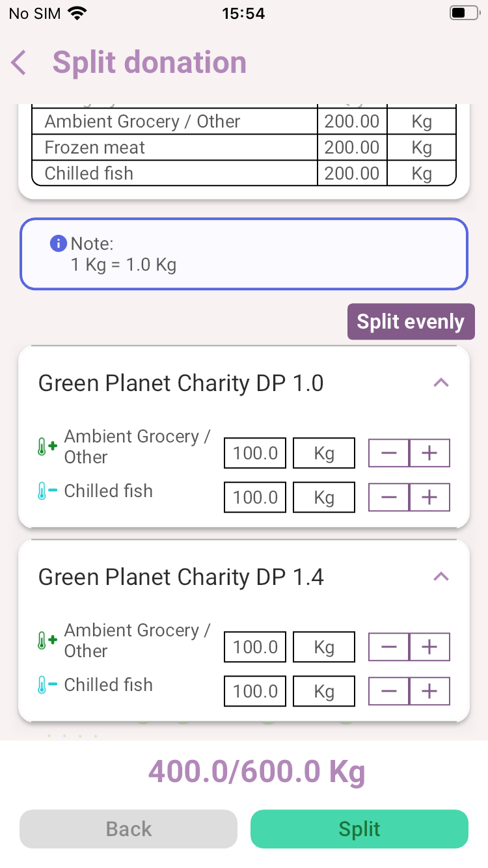This screenshot has height=868, width=488.
Task: Tap the back arrow beside Split donation
Action: pos(19,63)
